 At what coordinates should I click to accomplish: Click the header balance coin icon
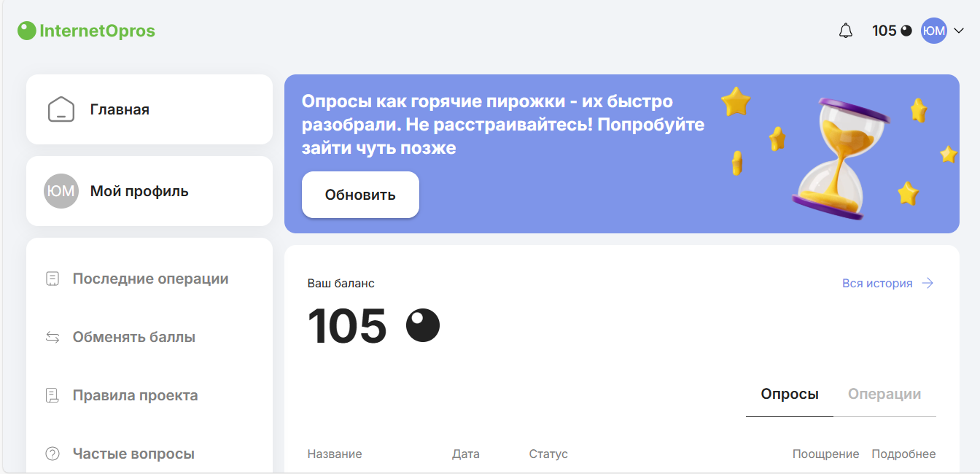[x=906, y=31]
